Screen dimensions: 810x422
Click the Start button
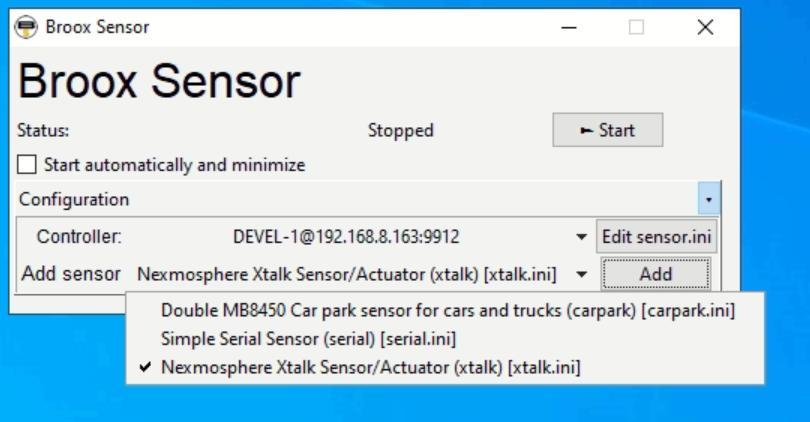tap(608, 130)
